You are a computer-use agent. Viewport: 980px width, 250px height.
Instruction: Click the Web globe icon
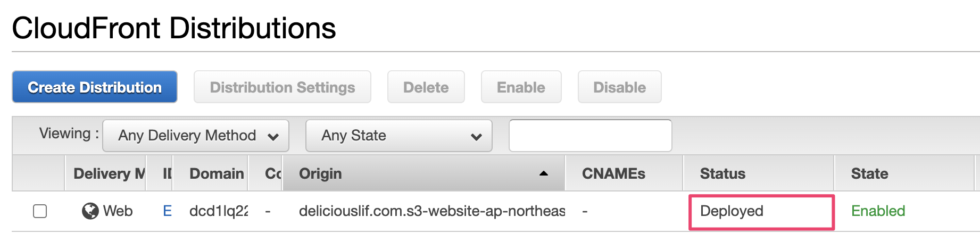pos(90,211)
